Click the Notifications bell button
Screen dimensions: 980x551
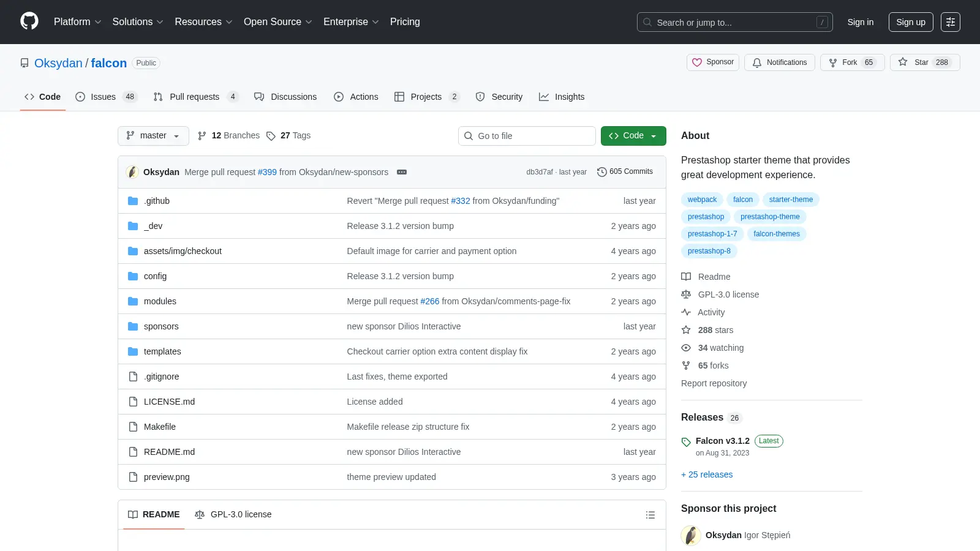780,62
